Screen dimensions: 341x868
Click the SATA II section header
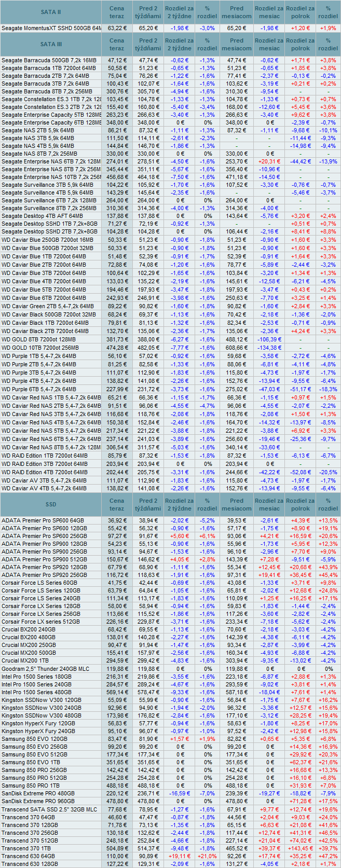click(x=51, y=12)
